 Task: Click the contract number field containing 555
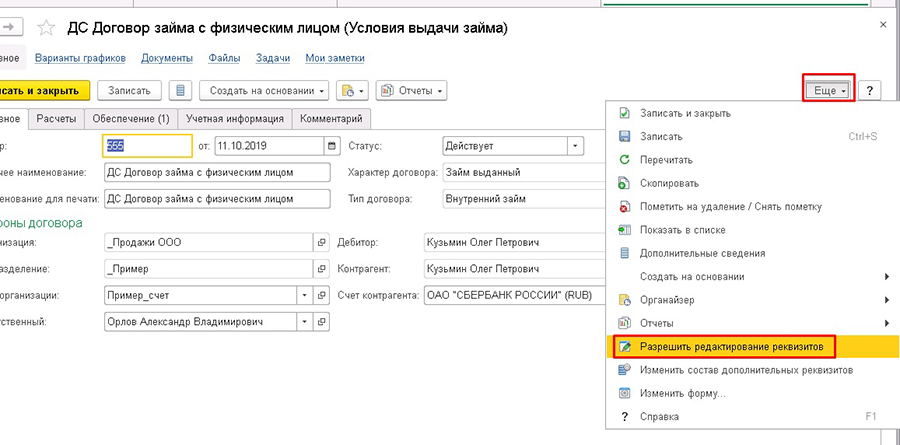(147, 145)
